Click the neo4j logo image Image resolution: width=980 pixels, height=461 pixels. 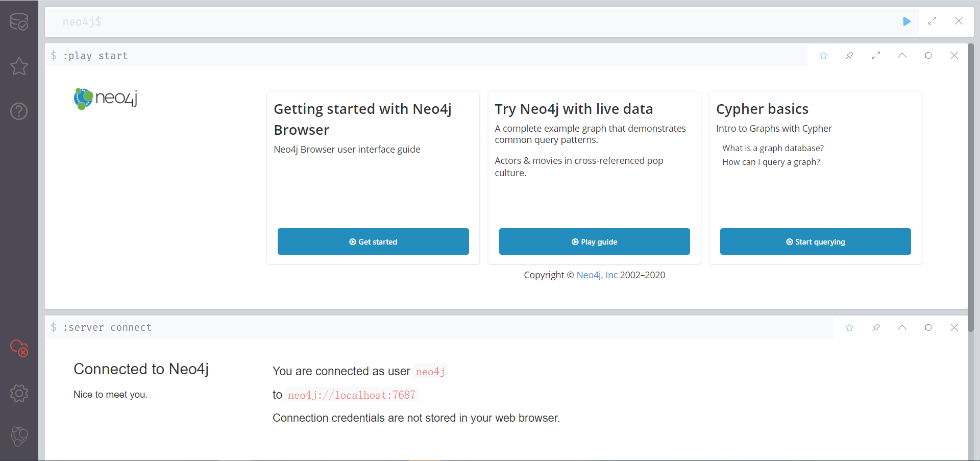point(106,99)
